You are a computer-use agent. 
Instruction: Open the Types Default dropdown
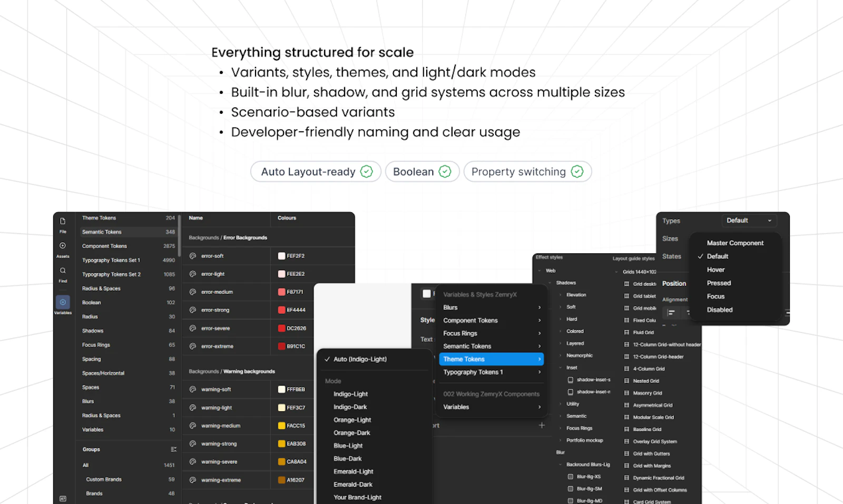click(749, 221)
